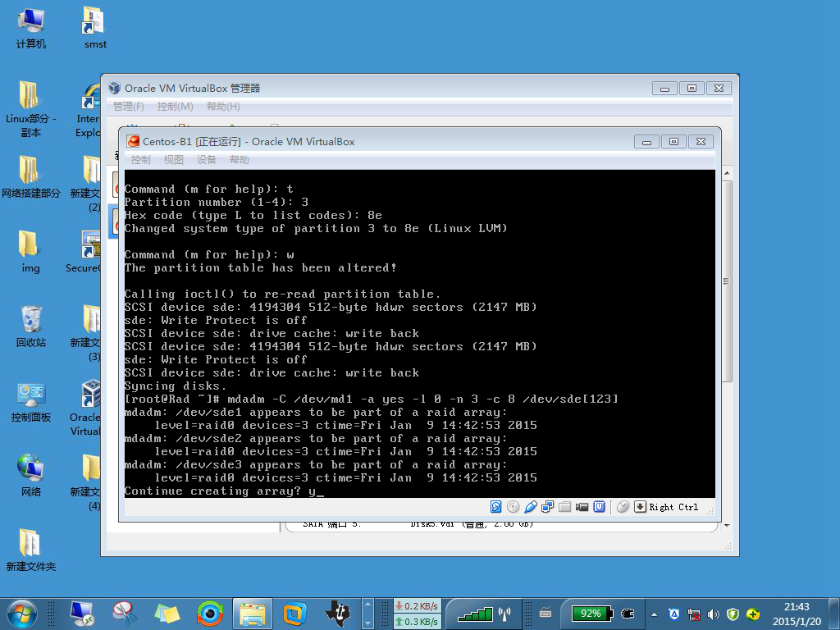Click the on-screen keyboard tray icon

[546, 614]
